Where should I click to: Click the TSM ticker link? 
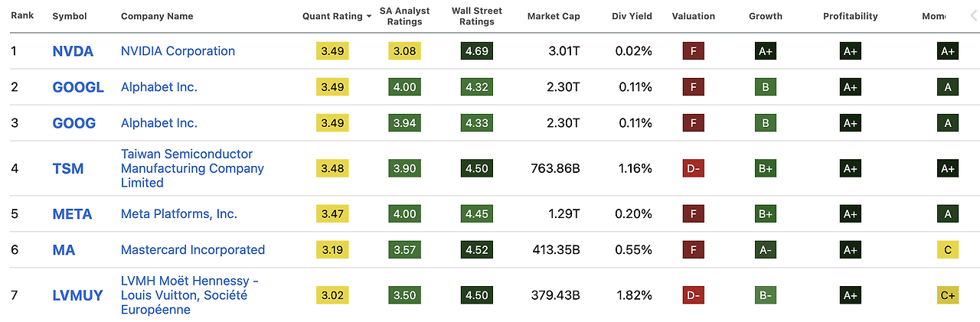click(x=68, y=168)
